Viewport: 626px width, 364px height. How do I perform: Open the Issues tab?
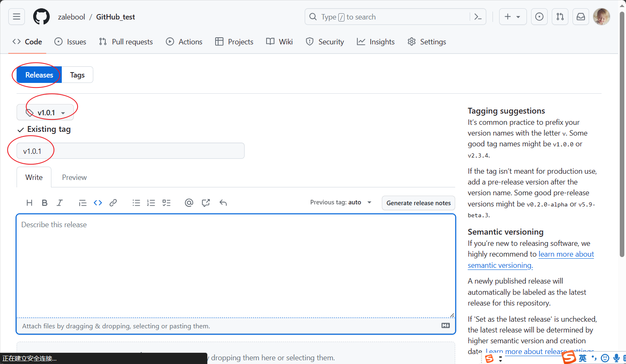[70, 41]
